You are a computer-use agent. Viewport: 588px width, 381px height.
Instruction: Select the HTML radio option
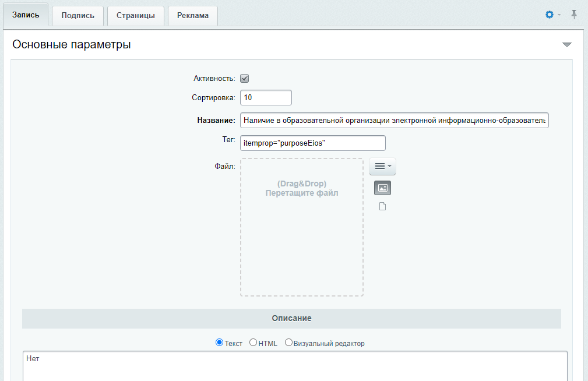253,343
